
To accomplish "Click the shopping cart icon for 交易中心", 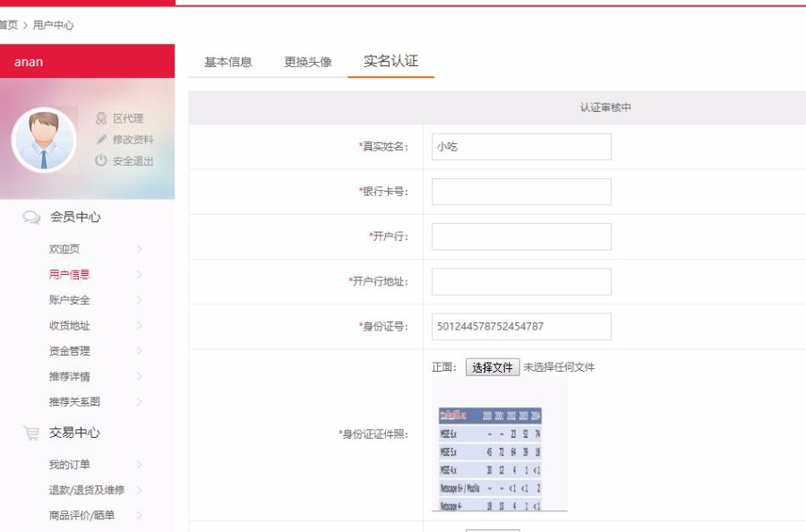I will (31, 433).
